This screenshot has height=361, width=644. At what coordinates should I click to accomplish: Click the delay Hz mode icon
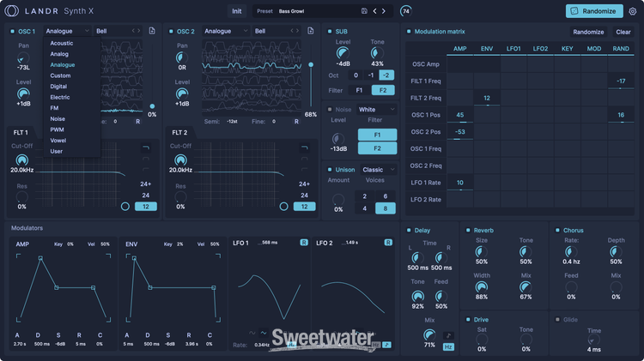(x=448, y=347)
